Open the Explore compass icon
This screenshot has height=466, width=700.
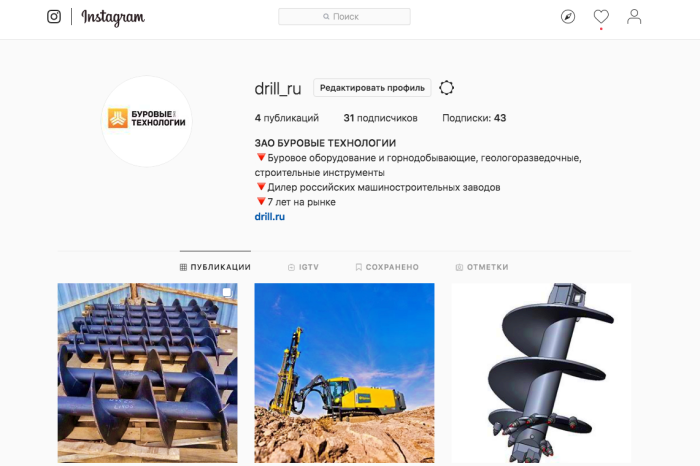click(x=568, y=17)
